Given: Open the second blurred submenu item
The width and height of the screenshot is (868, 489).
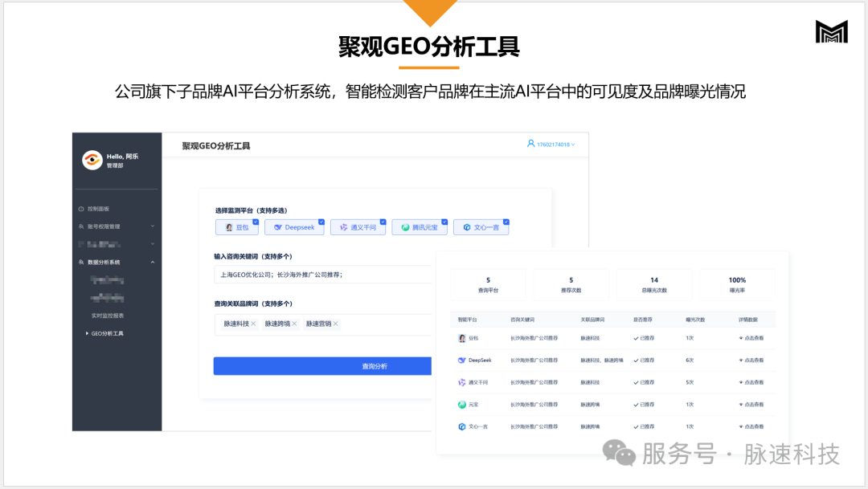Looking at the screenshot, I should click(108, 298).
